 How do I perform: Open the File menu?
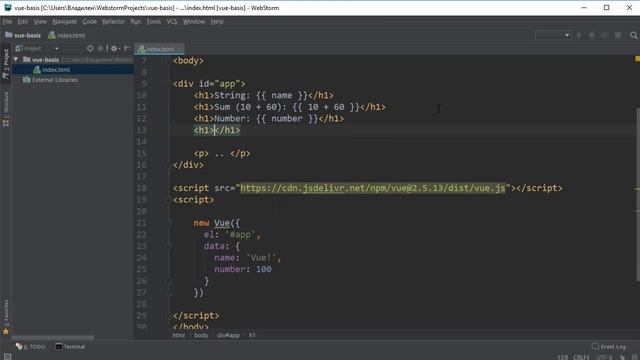pyautogui.click(x=7, y=22)
